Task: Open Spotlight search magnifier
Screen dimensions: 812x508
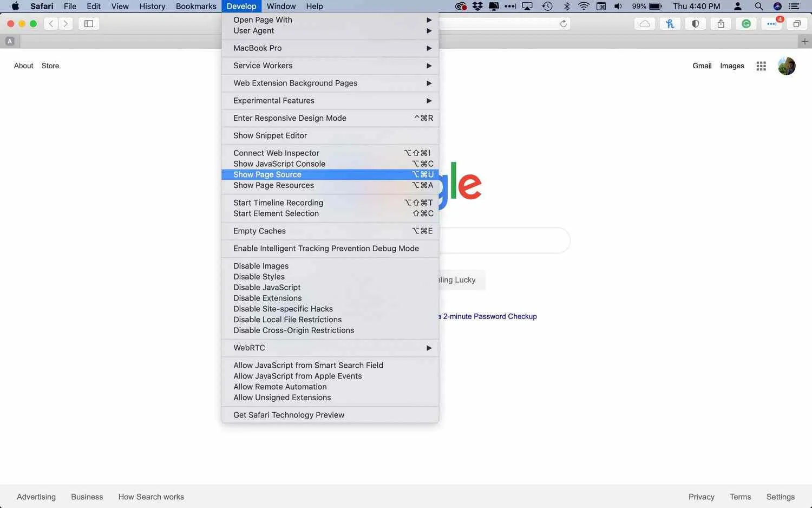Action: pos(759,6)
